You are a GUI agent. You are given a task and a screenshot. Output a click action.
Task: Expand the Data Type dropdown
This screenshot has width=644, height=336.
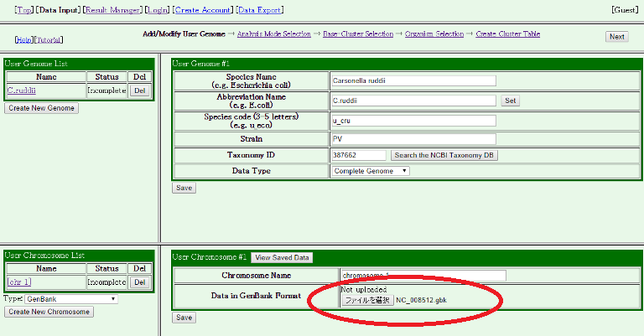coord(371,171)
